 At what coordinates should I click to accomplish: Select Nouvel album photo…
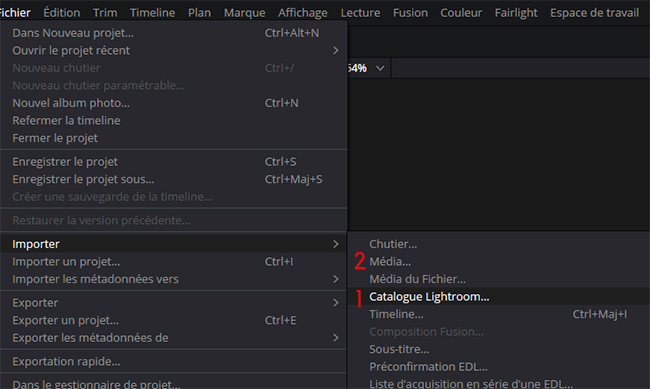(173, 103)
